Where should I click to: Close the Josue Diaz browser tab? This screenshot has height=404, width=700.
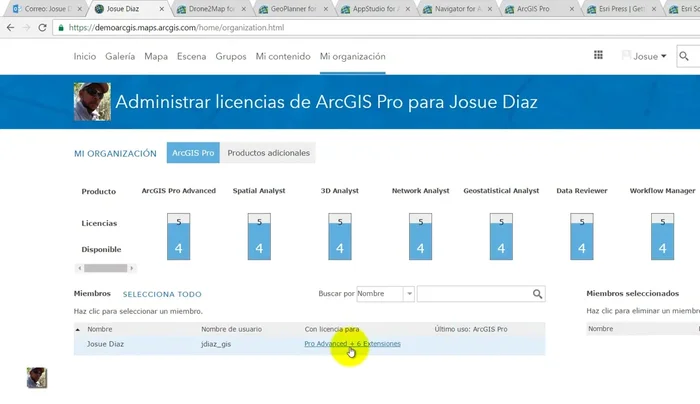(x=162, y=9)
